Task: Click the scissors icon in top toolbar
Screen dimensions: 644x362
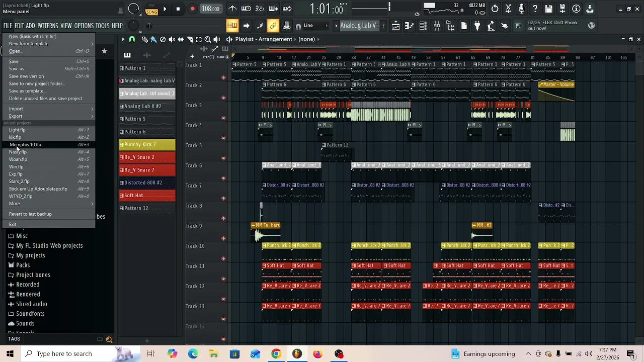Action: click(x=508, y=9)
